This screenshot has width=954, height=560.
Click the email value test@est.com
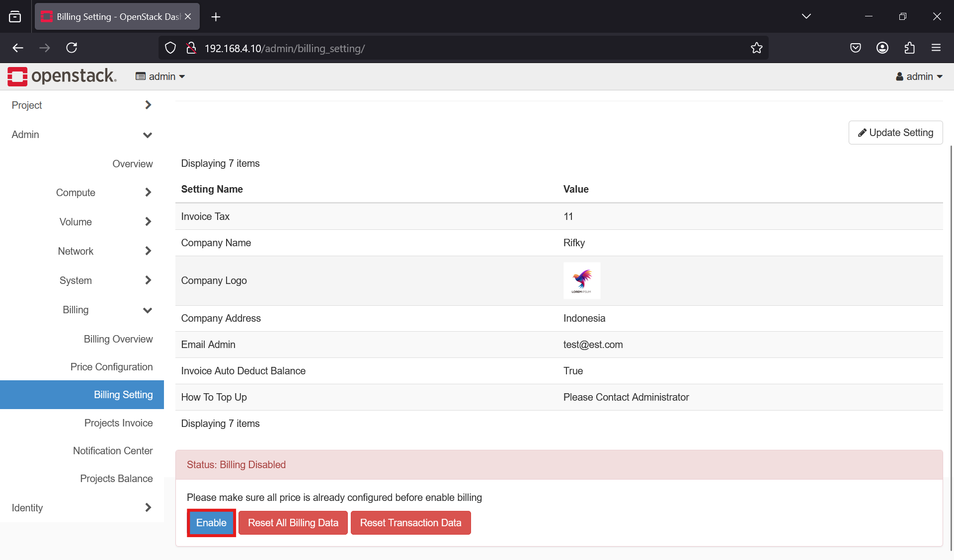pos(593,345)
